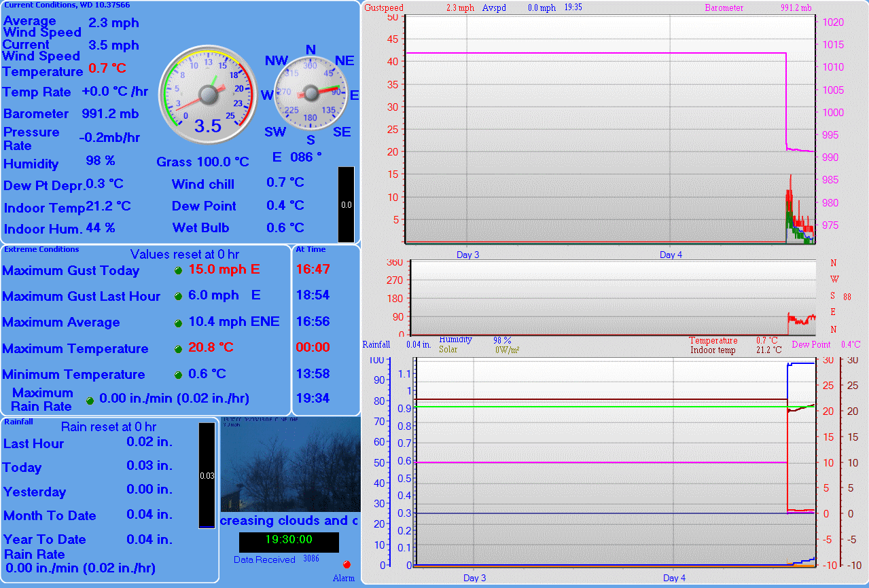This screenshot has width=869, height=588.
Task: Click green LED beside Maximum Average
Action: (179, 323)
